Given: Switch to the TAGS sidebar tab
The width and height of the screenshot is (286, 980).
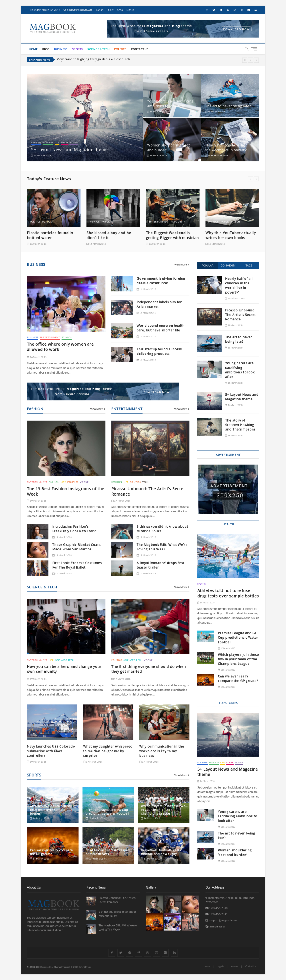Looking at the screenshot, I should click(249, 265).
